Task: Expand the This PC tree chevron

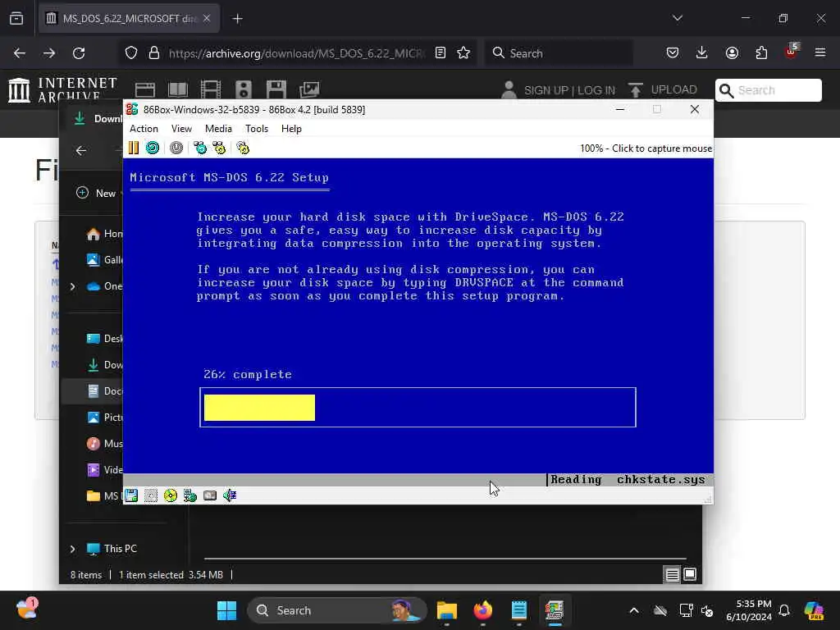Action: click(73, 549)
